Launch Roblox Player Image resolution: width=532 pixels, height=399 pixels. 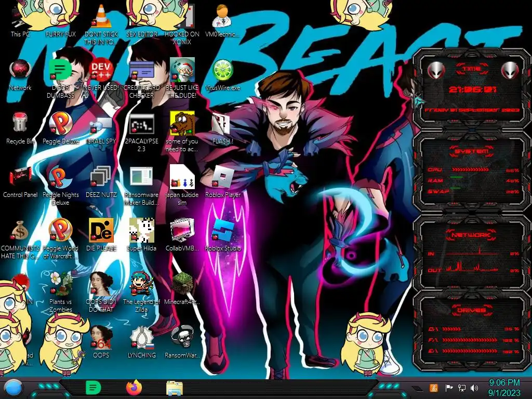click(x=222, y=182)
